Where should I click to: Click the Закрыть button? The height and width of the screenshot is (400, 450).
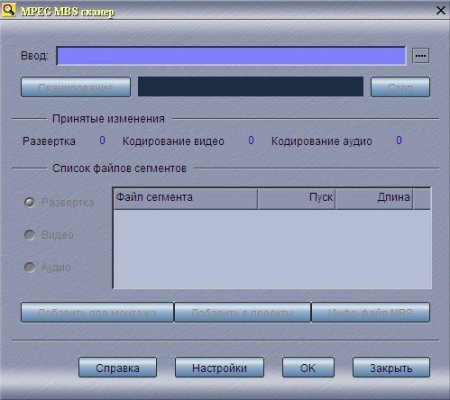391,368
